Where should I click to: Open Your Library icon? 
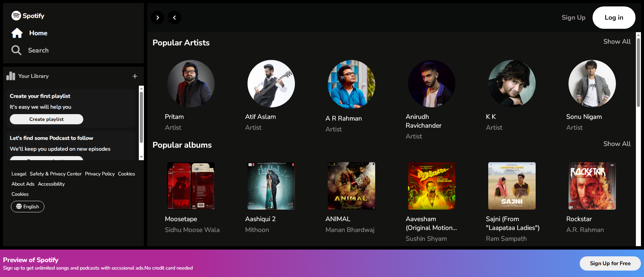[x=11, y=76]
